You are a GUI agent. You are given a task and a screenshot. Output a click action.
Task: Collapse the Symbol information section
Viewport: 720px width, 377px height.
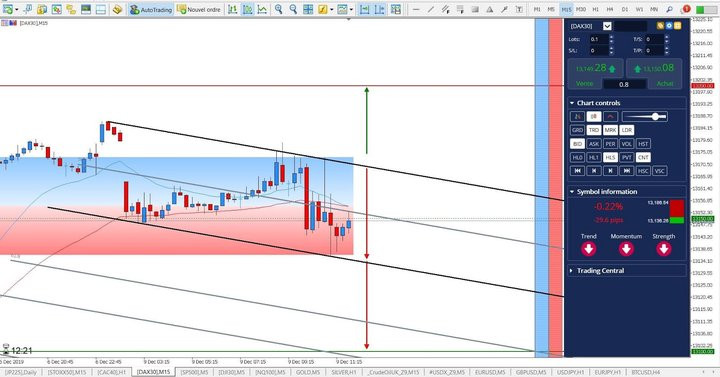pyautogui.click(x=572, y=191)
